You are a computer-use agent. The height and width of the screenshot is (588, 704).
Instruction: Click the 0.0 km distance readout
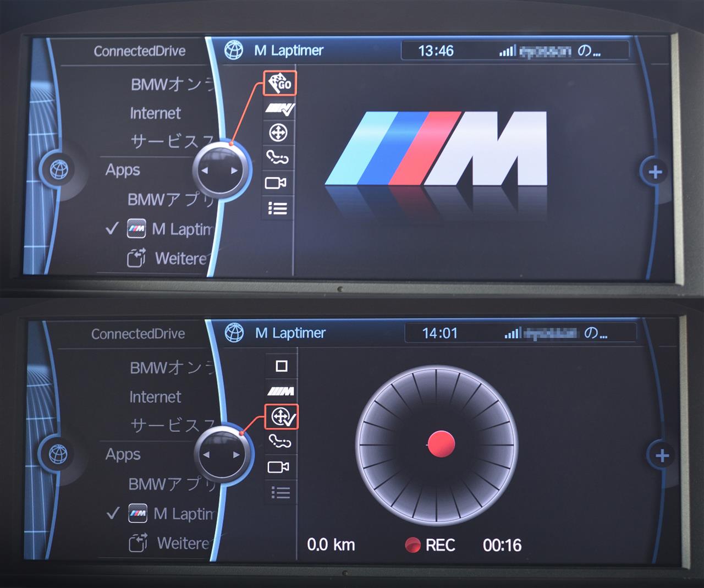[x=331, y=545]
